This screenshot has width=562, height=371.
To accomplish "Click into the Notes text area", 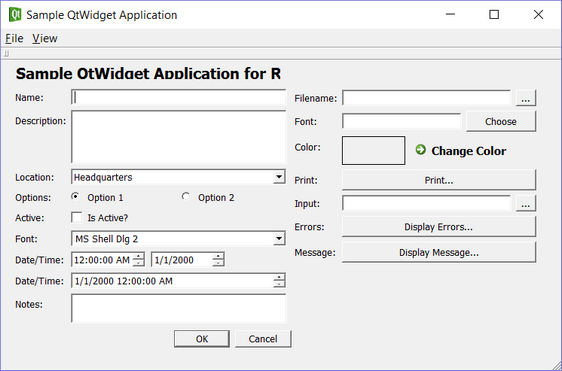I will coord(178,308).
